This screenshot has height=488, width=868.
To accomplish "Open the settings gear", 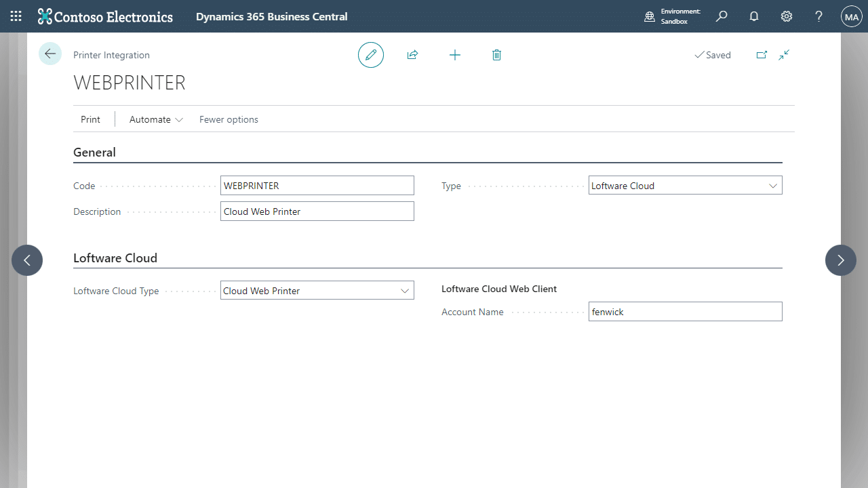I will (787, 16).
